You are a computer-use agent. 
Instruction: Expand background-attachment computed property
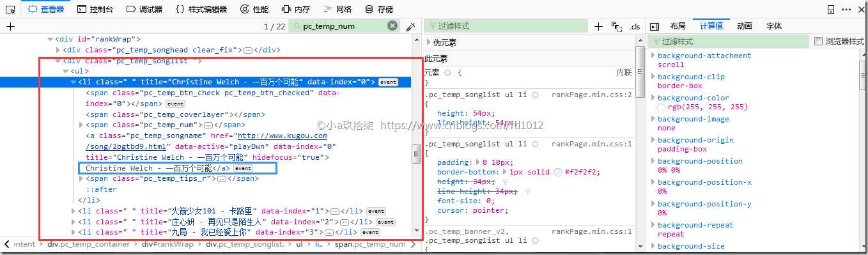[x=653, y=56]
